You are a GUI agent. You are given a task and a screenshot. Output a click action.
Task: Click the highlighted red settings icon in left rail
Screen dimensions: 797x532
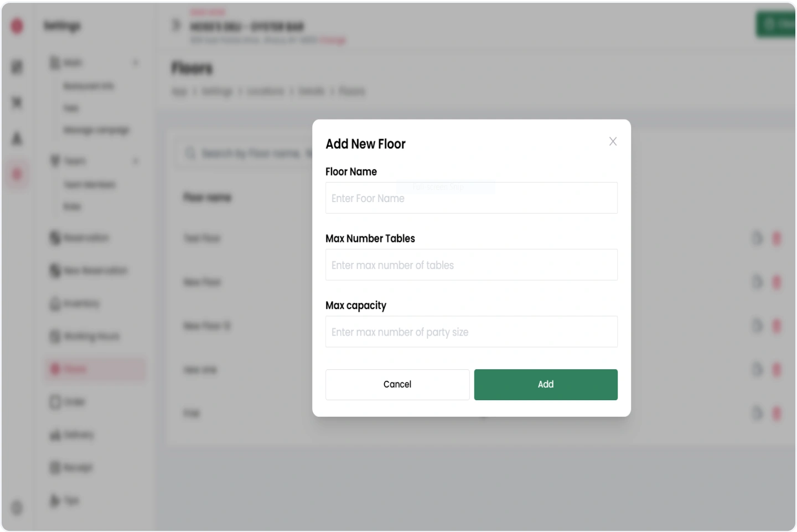click(17, 175)
